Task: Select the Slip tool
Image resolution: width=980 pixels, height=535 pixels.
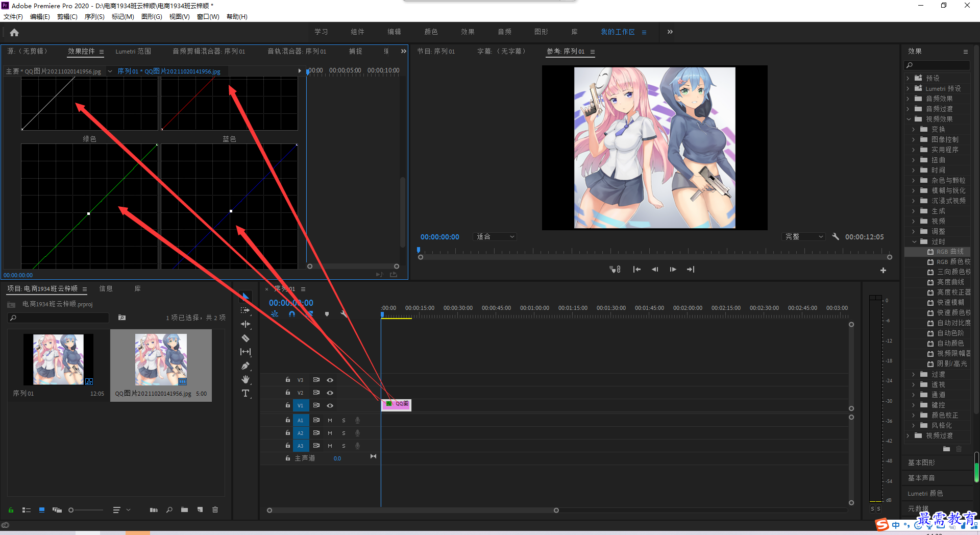Action: click(246, 352)
